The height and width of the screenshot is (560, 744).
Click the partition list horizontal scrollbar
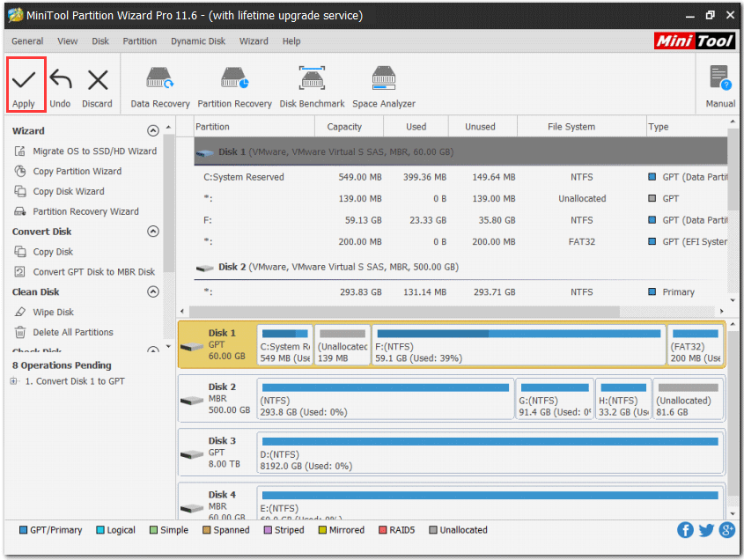404,312
